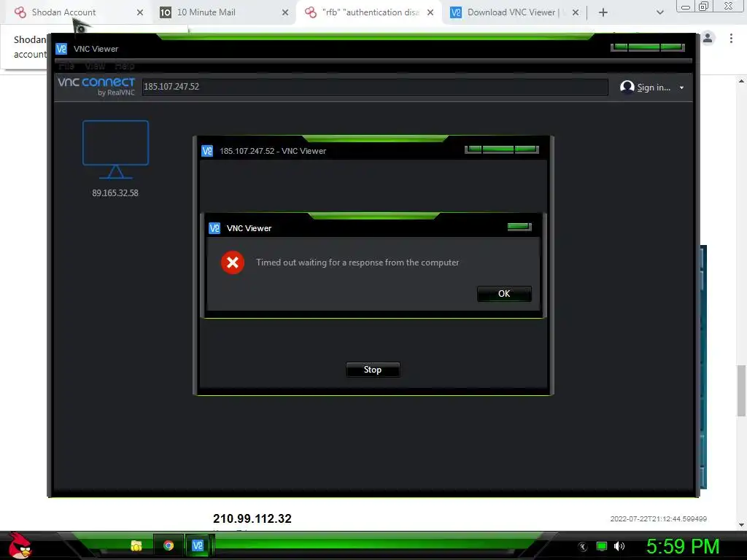Click the speaker volume tray icon

coord(619,546)
